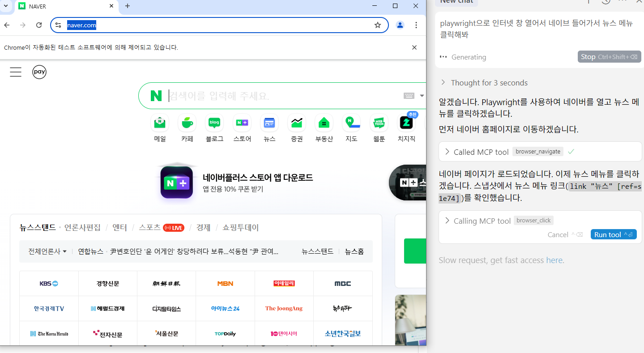Image resolution: width=644 pixels, height=353 pixels.
Task: Select the 스포츠 LIVE tab
Action: click(161, 227)
